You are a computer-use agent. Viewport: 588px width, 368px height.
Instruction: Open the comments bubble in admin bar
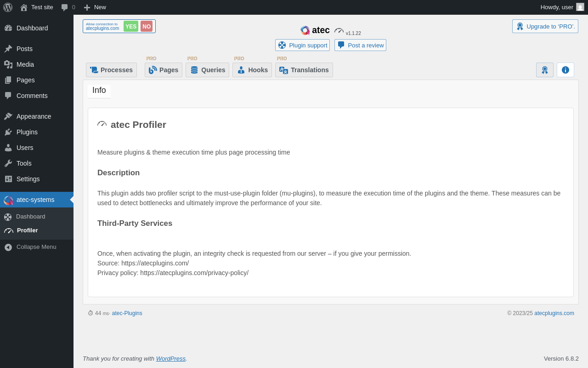68,7
